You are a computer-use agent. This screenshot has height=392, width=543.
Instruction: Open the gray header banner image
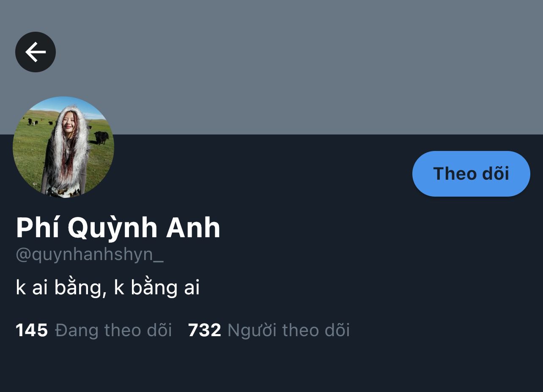(x=271, y=67)
